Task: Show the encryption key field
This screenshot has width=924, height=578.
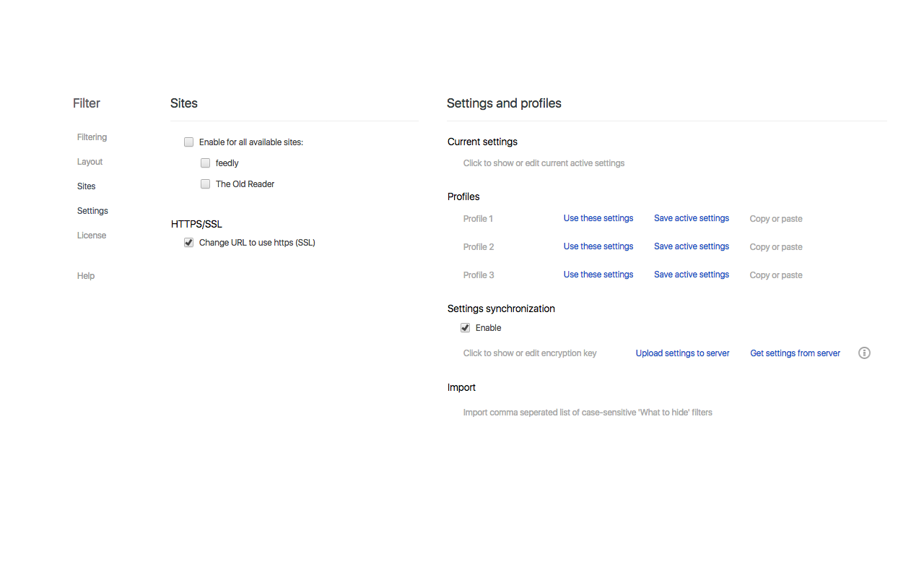Action: click(530, 353)
